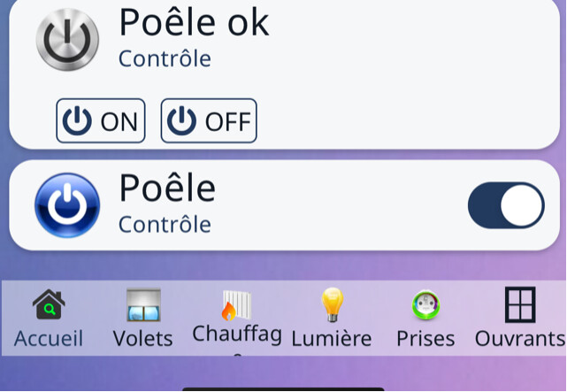
Task: Select the Lumière tab label
Action: coord(332,338)
